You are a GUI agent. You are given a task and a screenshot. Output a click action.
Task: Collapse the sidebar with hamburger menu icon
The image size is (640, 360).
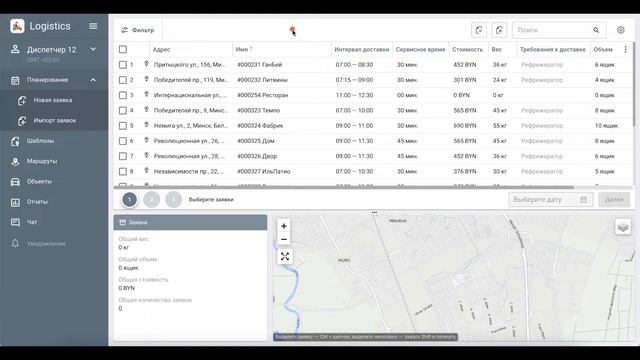tap(93, 26)
